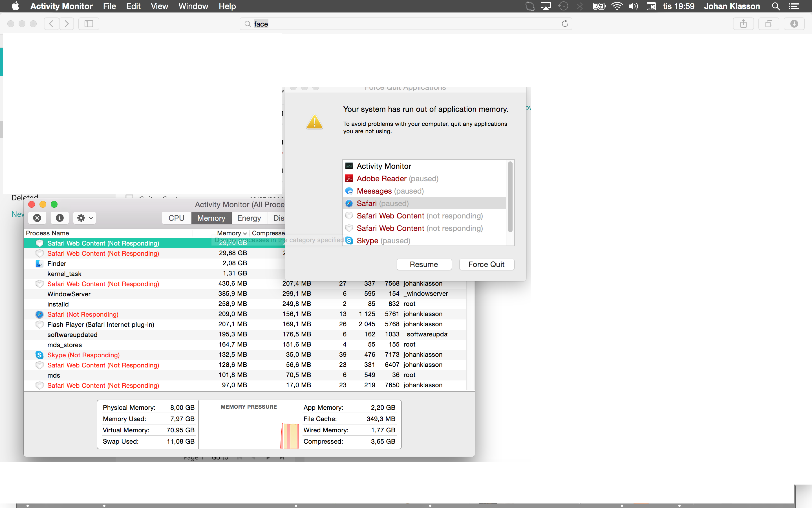The height and width of the screenshot is (508, 812).
Task: Click force quit process X button
Action: click(x=37, y=218)
